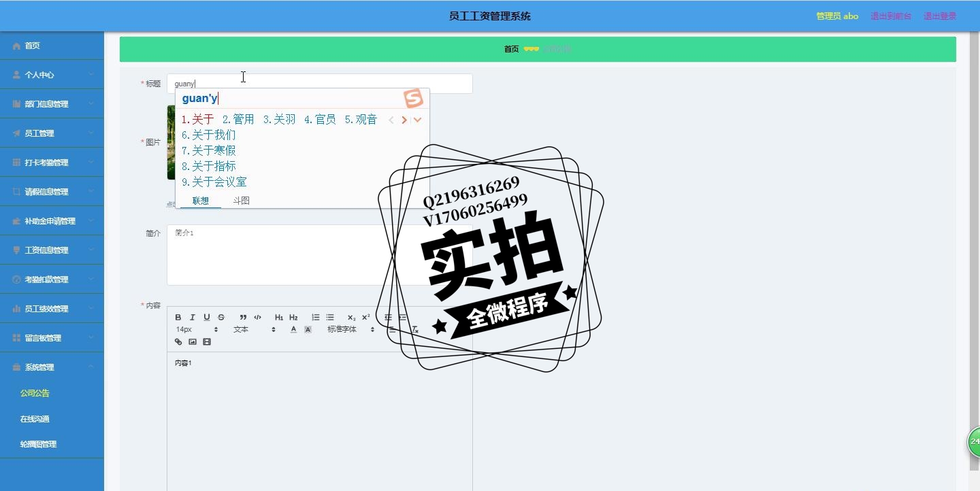
Task: Expand the 工资信息管理 sidebar menu
Action: point(52,250)
